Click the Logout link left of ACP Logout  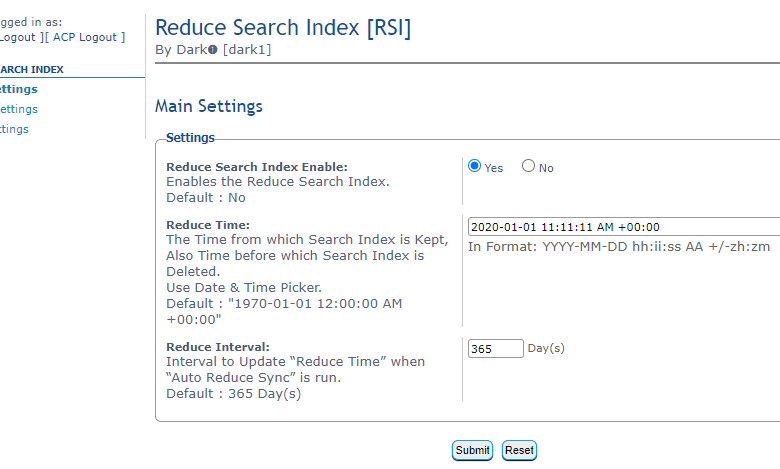point(16,37)
